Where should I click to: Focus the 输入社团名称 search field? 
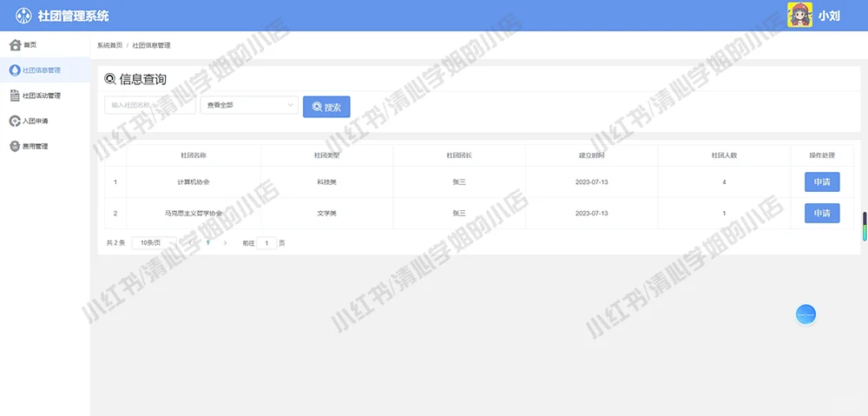coord(150,105)
